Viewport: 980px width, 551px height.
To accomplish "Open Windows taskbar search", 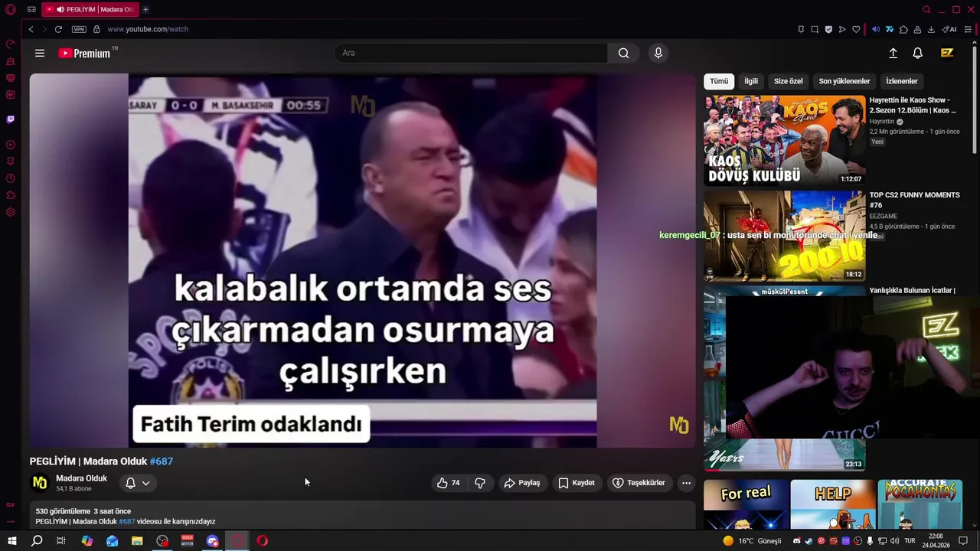I will click(x=37, y=541).
